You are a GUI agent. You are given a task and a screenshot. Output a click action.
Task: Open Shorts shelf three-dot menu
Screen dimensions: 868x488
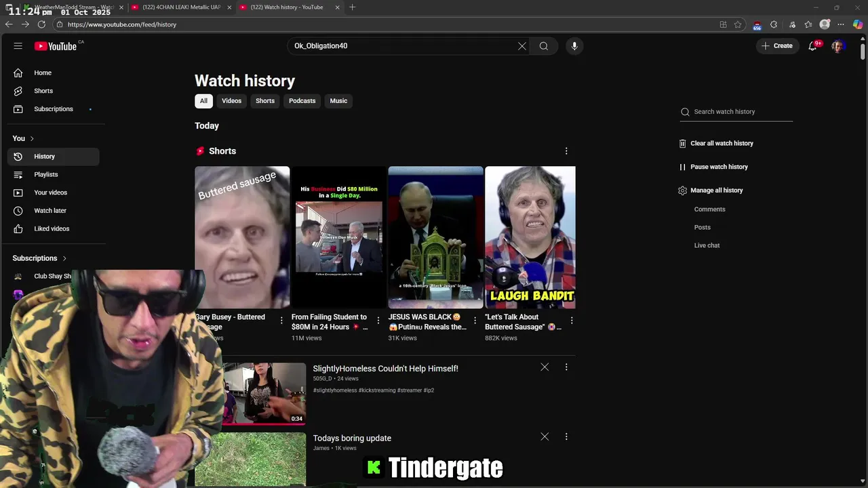pyautogui.click(x=566, y=151)
